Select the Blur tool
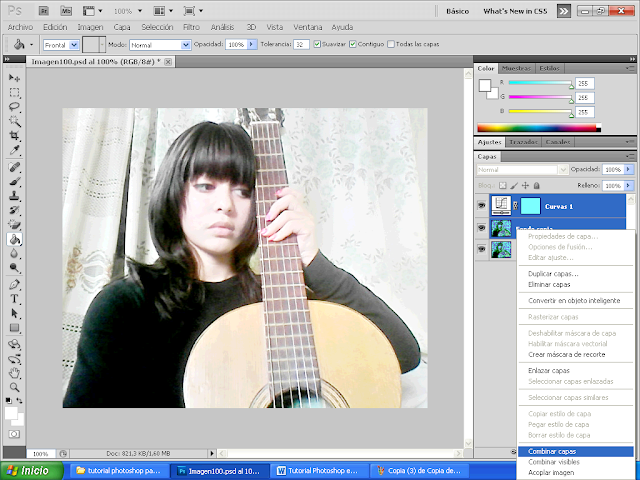Image resolution: width=640 pixels, height=480 pixels. [x=14, y=253]
